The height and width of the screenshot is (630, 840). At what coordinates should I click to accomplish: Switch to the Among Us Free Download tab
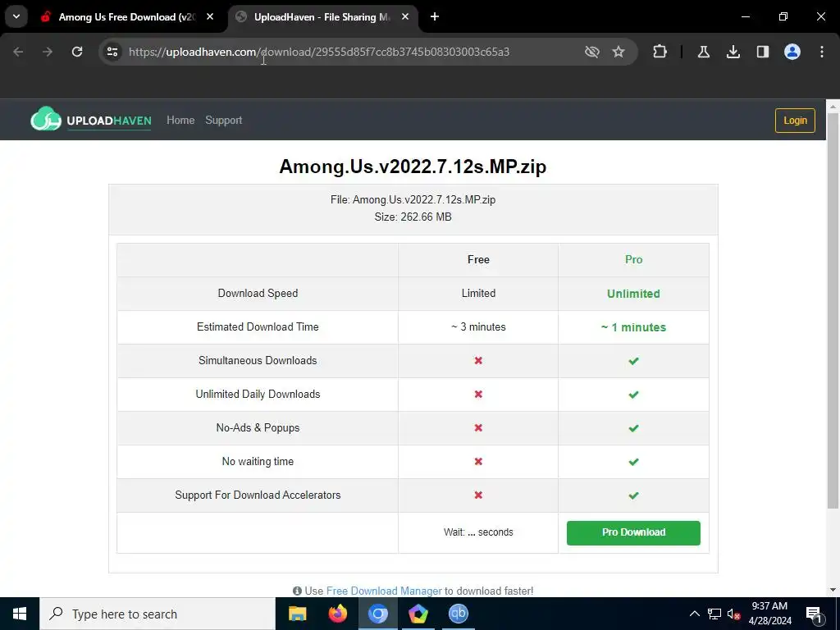pyautogui.click(x=127, y=17)
